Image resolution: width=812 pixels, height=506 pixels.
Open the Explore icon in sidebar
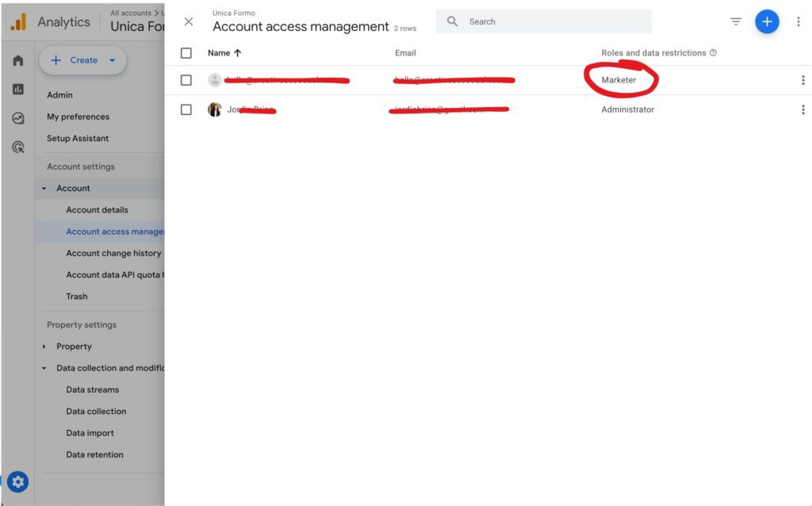pyautogui.click(x=17, y=118)
